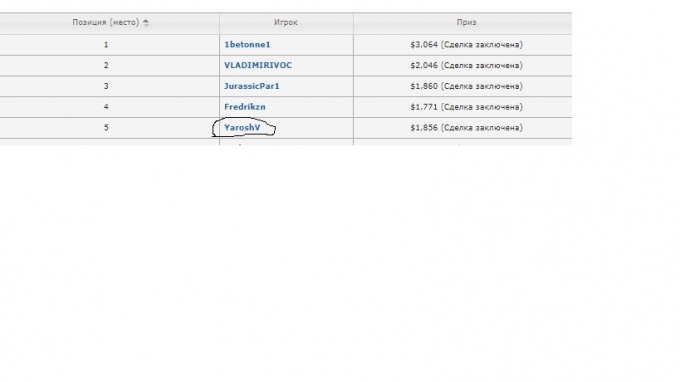Select position number 3 cell
The image size is (680, 382).
(x=110, y=86)
